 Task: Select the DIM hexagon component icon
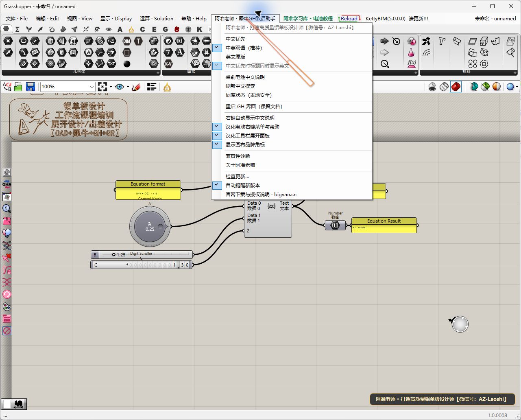pos(127,41)
